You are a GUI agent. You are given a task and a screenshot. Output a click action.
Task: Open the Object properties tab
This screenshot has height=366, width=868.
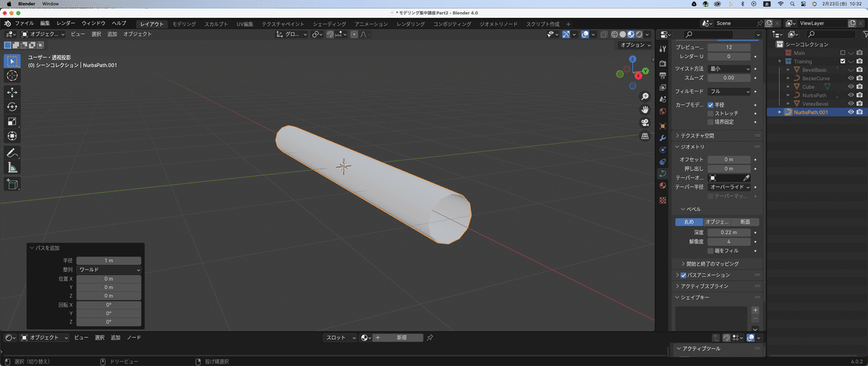tap(663, 125)
